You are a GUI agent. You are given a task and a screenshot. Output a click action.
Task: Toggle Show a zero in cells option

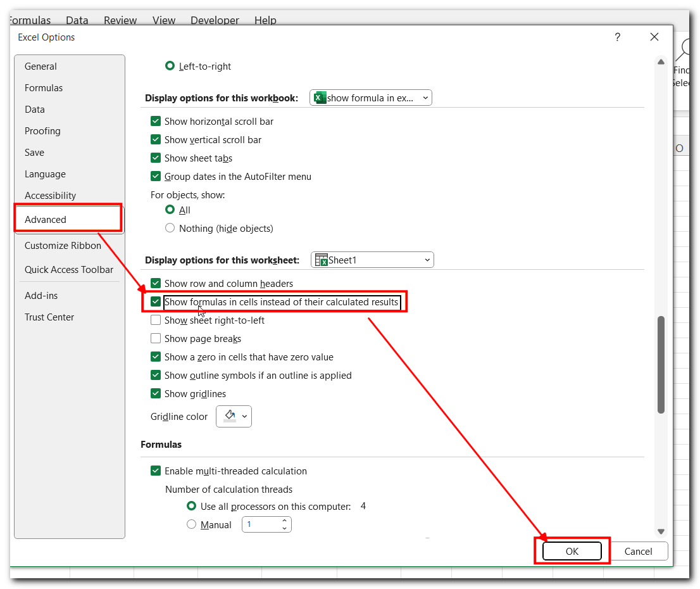(x=155, y=357)
